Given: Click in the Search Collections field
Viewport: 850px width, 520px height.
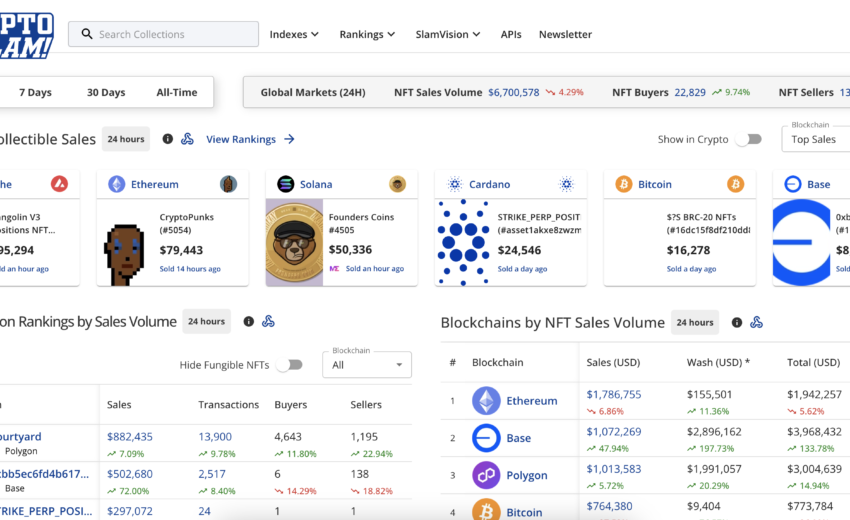Looking at the screenshot, I should point(163,34).
